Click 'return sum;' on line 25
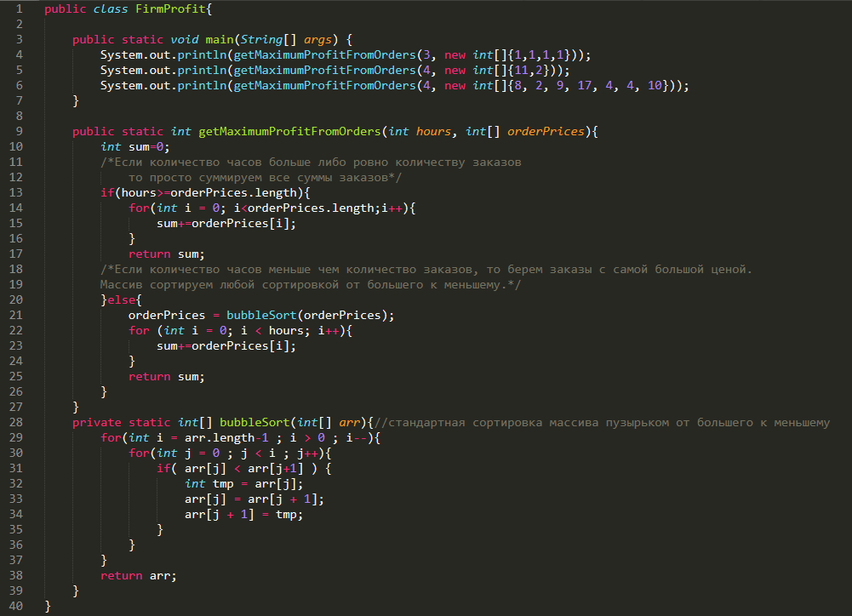Viewport: 852px width, 616px height. click(x=167, y=376)
